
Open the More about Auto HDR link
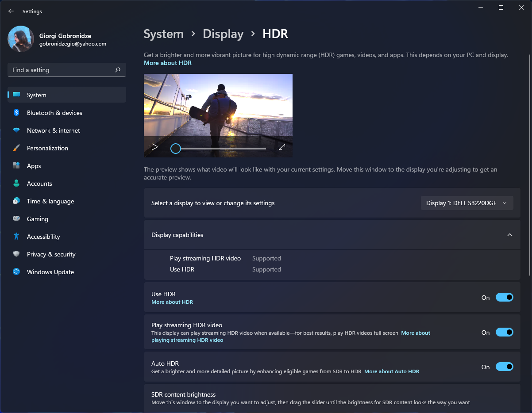[x=391, y=371]
